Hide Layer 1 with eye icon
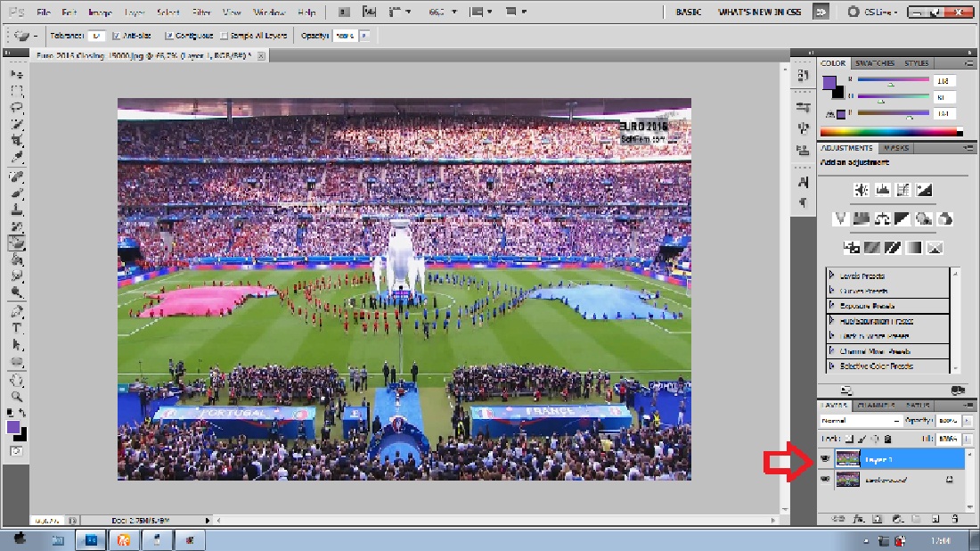 pos(824,458)
